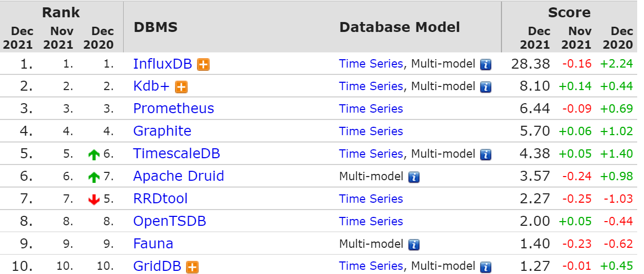Click Time Series link in RRDtool row
The width and height of the screenshot is (644, 274).
371,199
